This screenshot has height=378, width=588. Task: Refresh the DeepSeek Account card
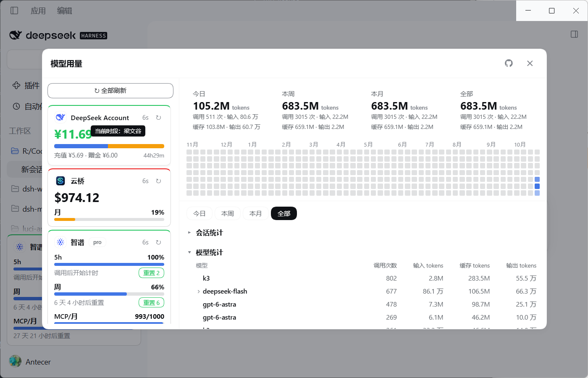coord(158,118)
